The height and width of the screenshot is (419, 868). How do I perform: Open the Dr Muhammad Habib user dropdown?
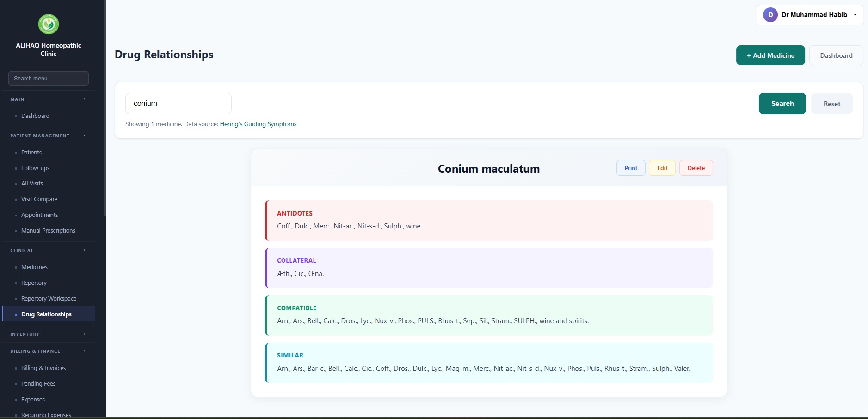click(810, 15)
